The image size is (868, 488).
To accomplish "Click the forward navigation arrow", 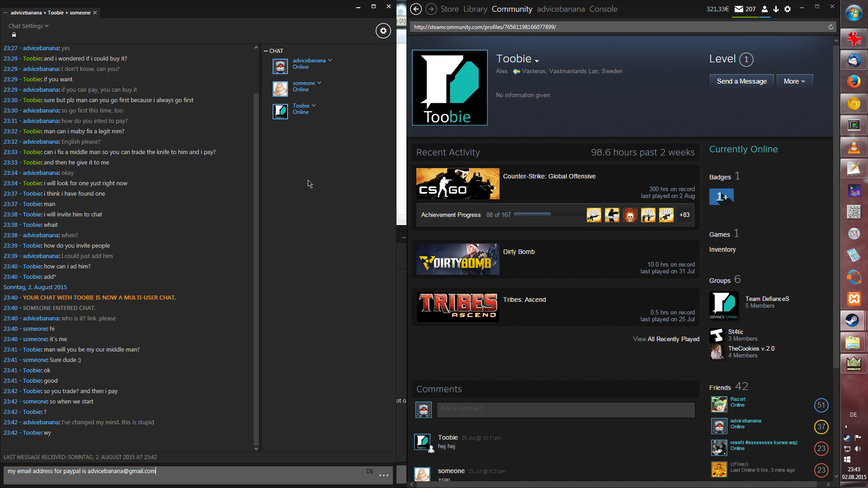I will [x=431, y=9].
